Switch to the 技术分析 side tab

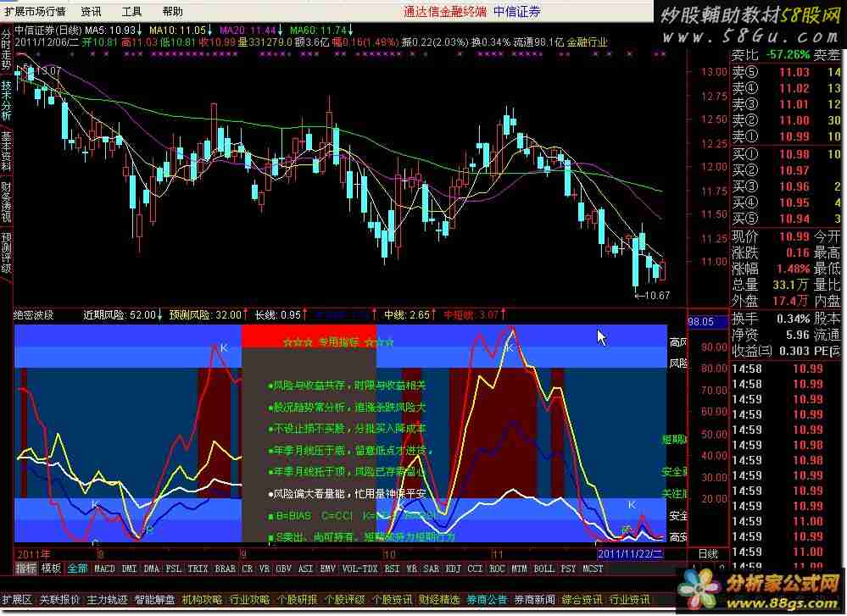[6, 101]
